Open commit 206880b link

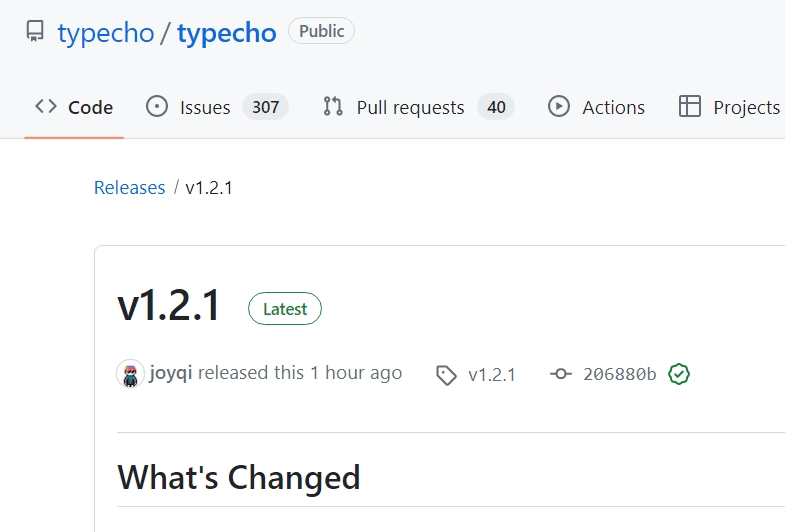(620, 374)
